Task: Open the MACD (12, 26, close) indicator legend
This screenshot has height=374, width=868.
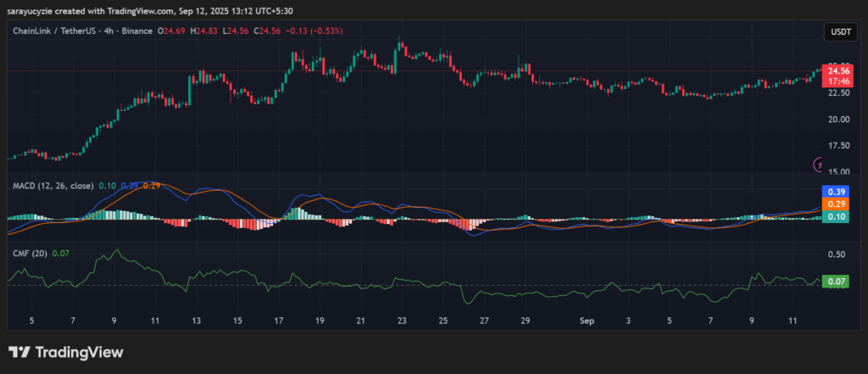Action: 53,186
